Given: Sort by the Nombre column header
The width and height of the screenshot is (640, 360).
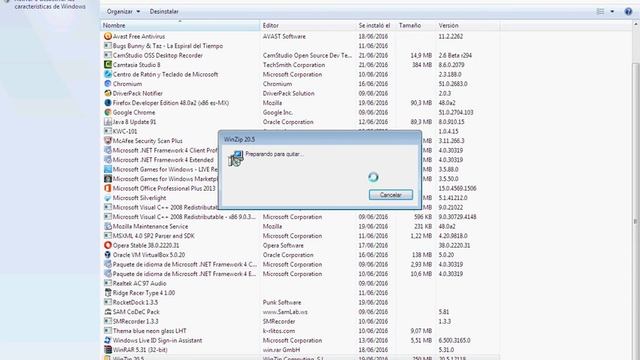Looking at the screenshot, I should (x=180, y=25).
